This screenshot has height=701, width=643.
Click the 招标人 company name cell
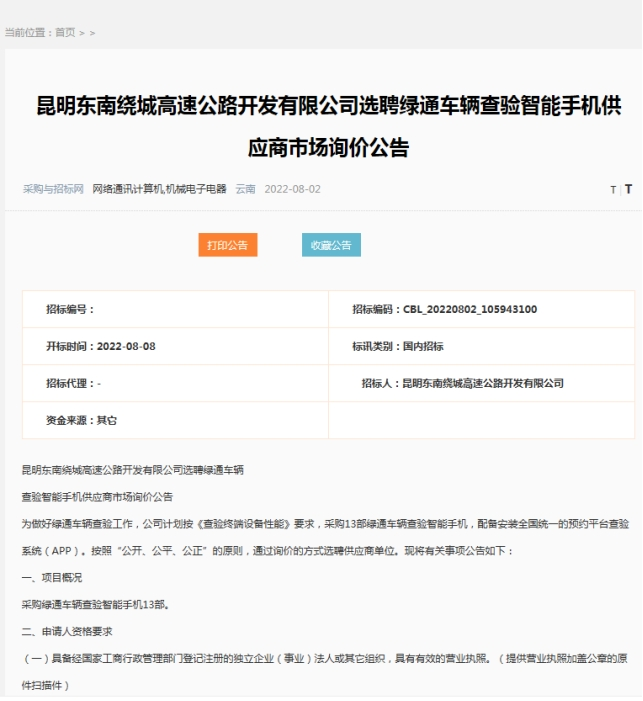pyautogui.click(x=462, y=383)
